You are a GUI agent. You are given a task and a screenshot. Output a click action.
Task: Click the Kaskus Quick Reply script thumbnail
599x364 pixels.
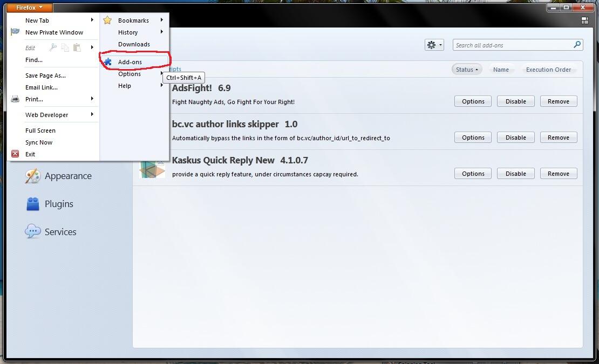pos(152,169)
